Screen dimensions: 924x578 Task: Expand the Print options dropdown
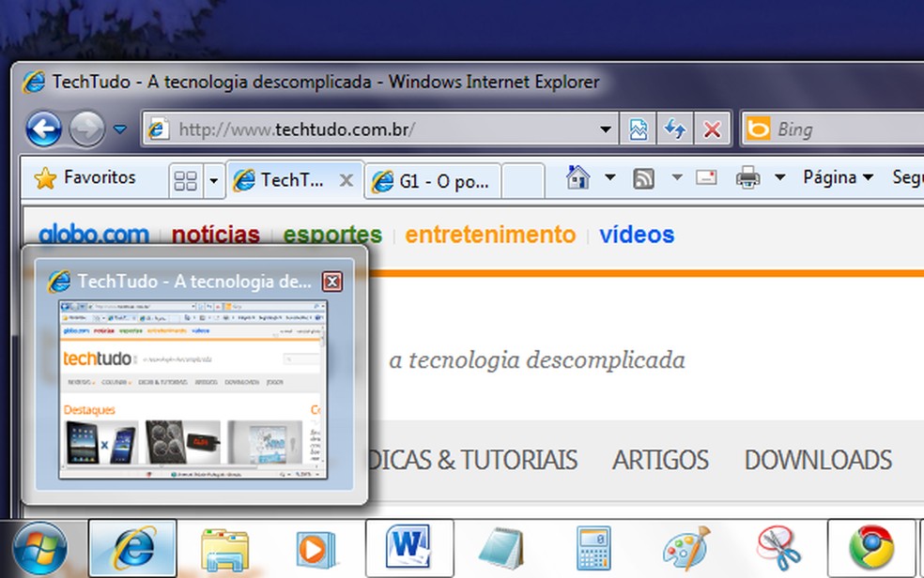tap(779, 178)
